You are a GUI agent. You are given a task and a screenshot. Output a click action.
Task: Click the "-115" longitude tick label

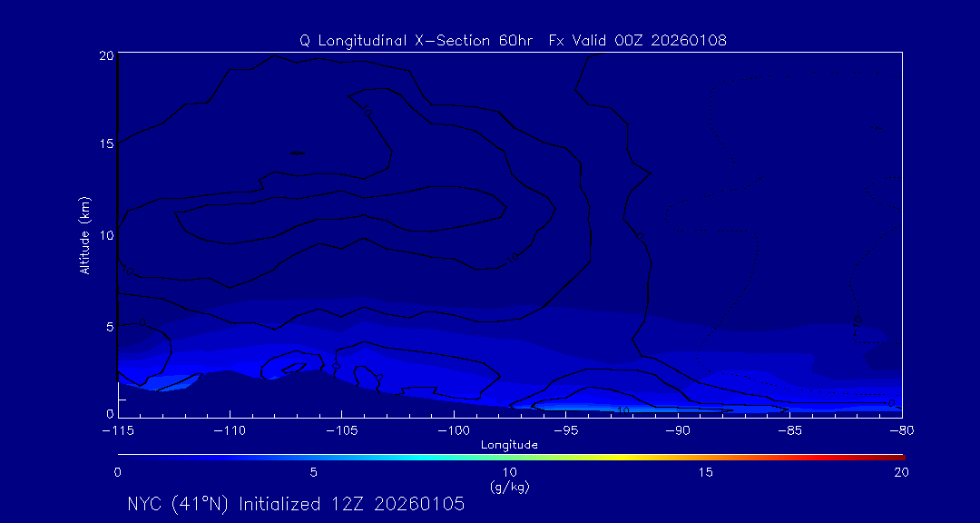(x=117, y=431)
